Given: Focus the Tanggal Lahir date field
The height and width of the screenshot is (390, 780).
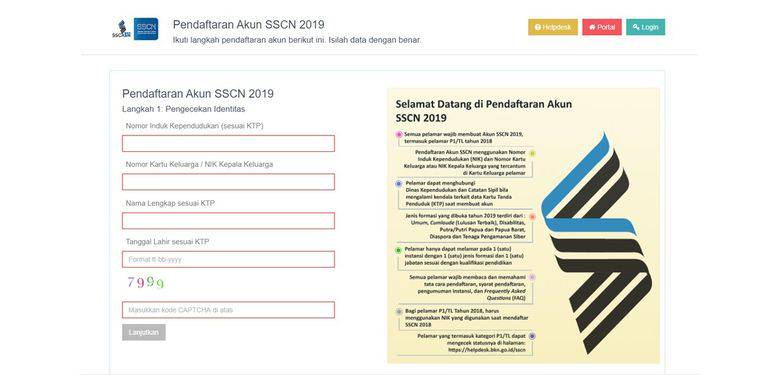Looking at the screenshot, I should [228, 259].
